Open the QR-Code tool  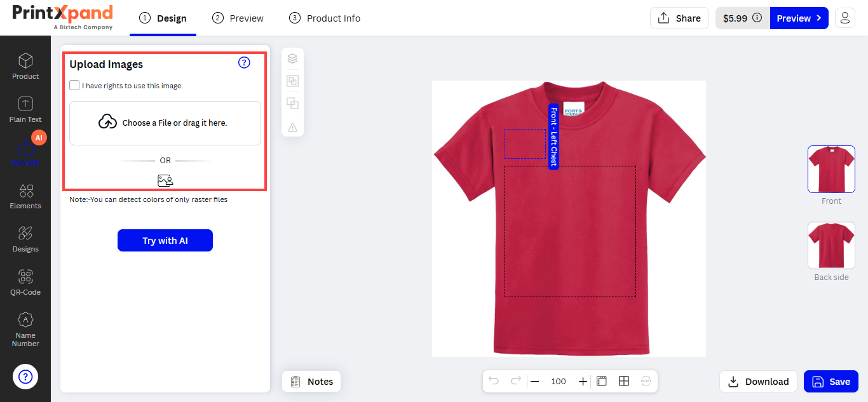click(25, 282)
